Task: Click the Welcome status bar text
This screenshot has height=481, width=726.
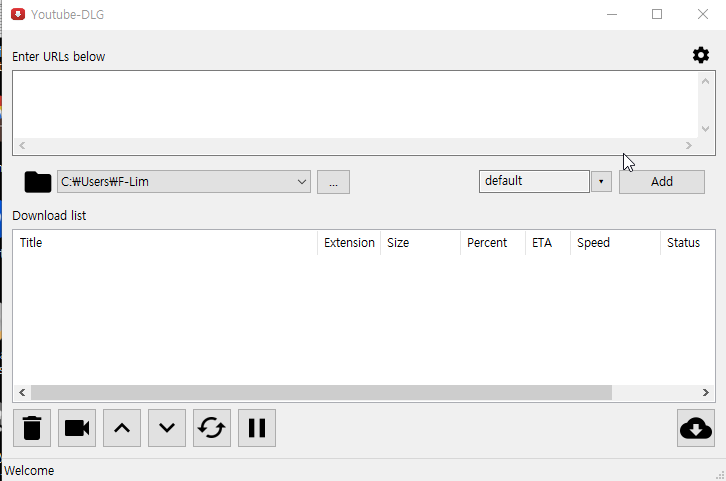Action: [29, 471]
